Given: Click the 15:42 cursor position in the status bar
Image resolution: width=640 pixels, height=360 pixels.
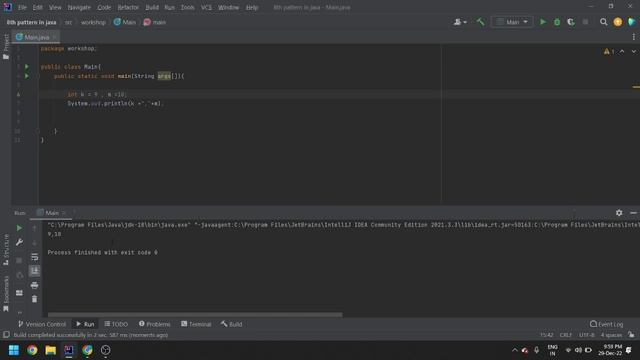Looking at the screenshot, I should (x=547, y=335).
